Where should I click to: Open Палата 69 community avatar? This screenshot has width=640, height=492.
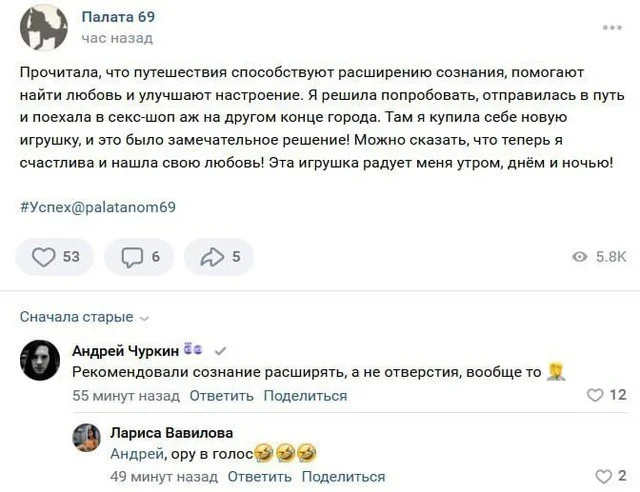pyautogui.click(x=44, y=27)
